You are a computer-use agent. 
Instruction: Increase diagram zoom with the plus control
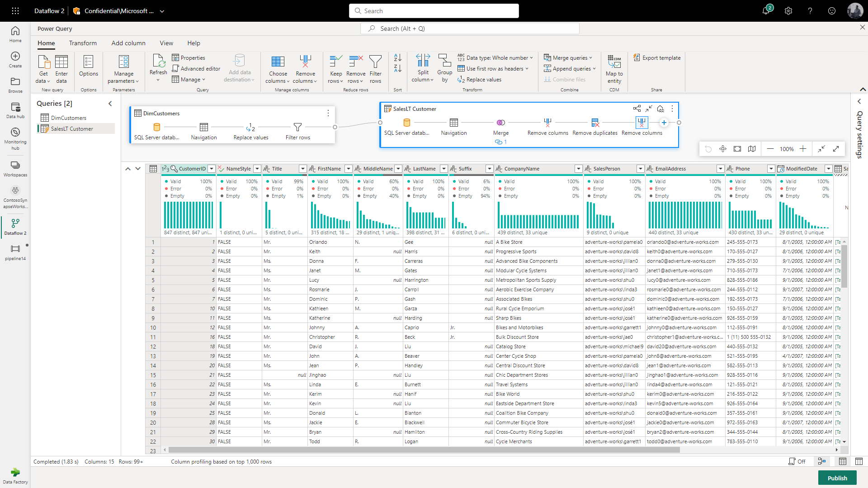pos(803,149)
